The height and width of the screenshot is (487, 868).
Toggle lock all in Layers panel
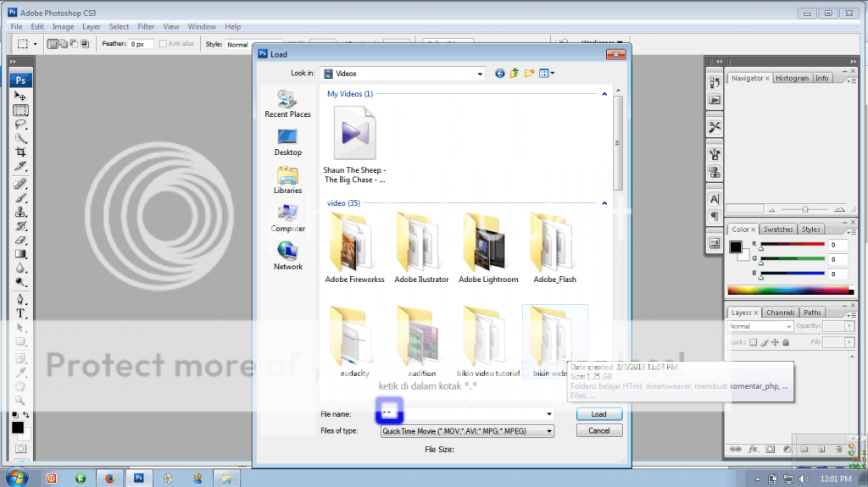pyautogui.click(x=786, y=342)
